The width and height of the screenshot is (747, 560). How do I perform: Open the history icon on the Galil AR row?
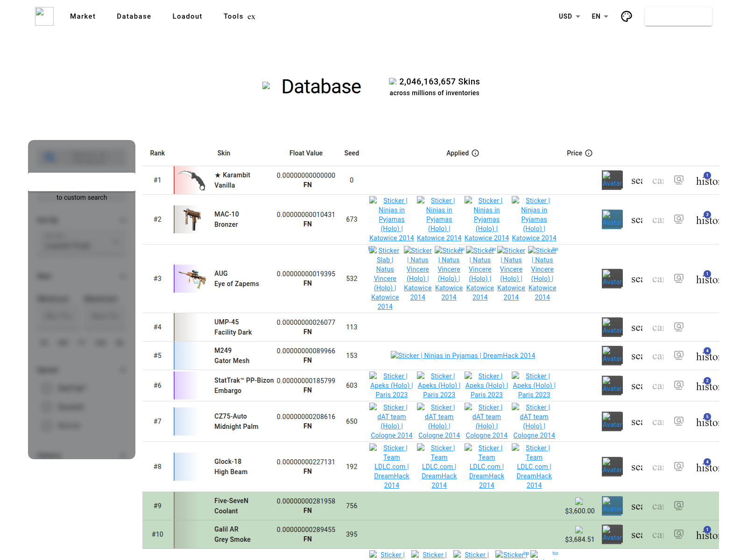click(x=707, y=535)
